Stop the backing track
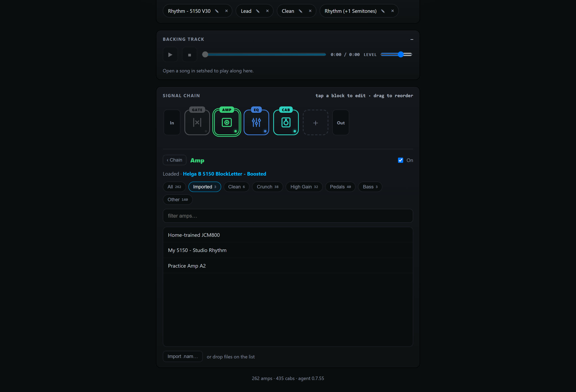This screenshot has width=576, height=392. (189, 55)
